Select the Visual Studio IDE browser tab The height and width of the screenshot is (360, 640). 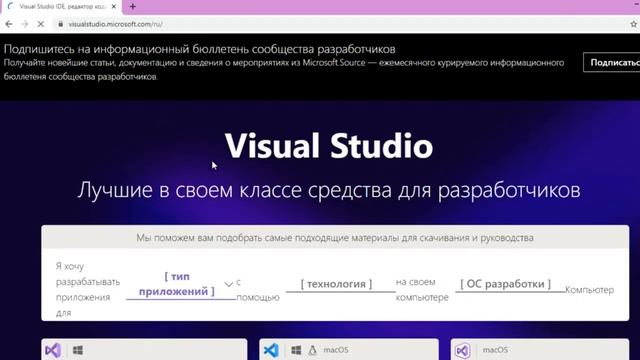62,7
